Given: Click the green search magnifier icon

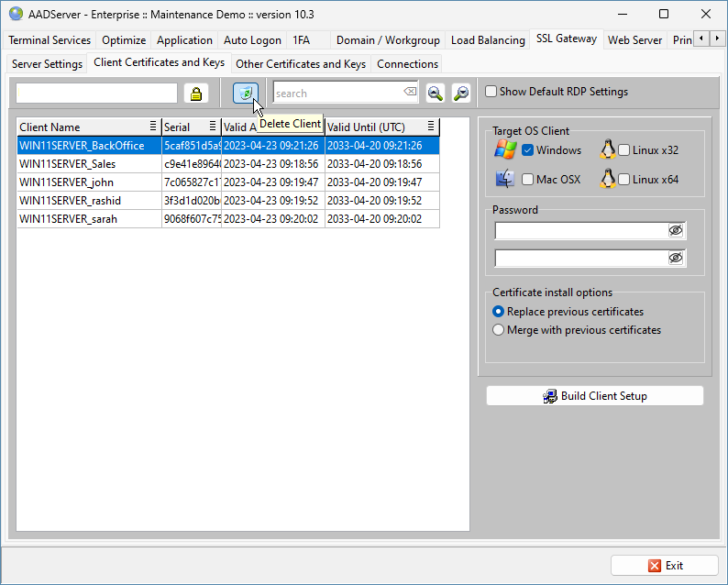Looking at the screenshot, I should pyautogui.click(x=436, y=94).
